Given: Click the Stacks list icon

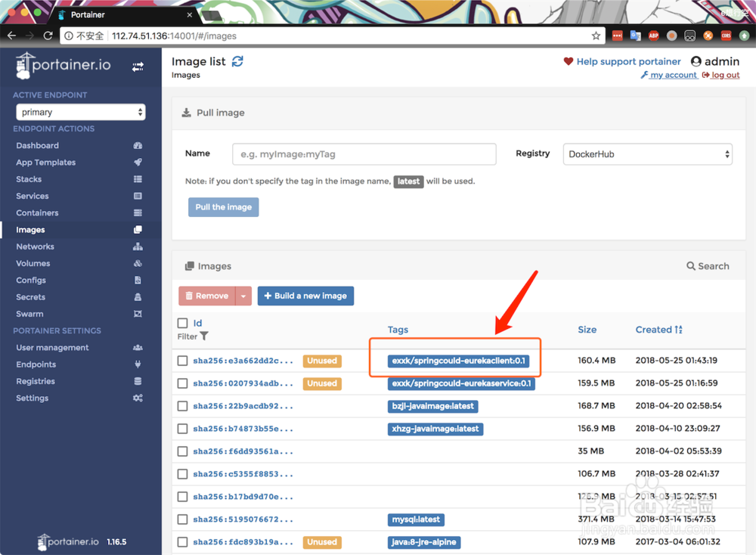Looking at the screenshot, I should tap(138, 179).
